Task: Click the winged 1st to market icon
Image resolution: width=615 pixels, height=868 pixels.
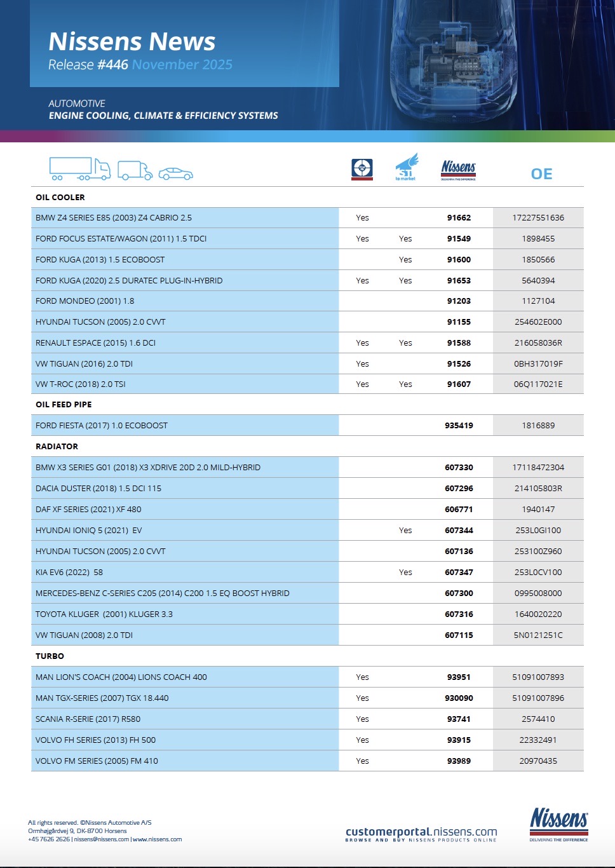Action: pyautogui.click(x=407, y=166)
